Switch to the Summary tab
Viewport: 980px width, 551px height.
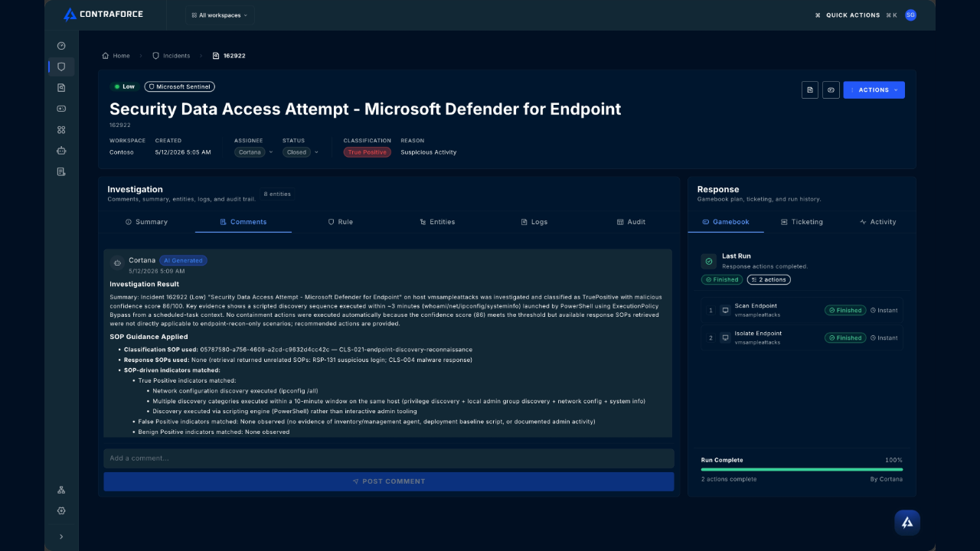pyautogui.click(x=147, y=222)
